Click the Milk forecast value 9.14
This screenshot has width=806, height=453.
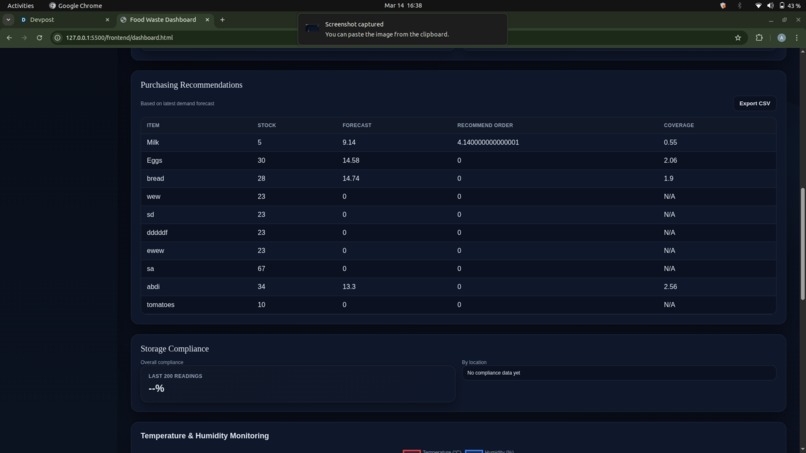(349, 142)
